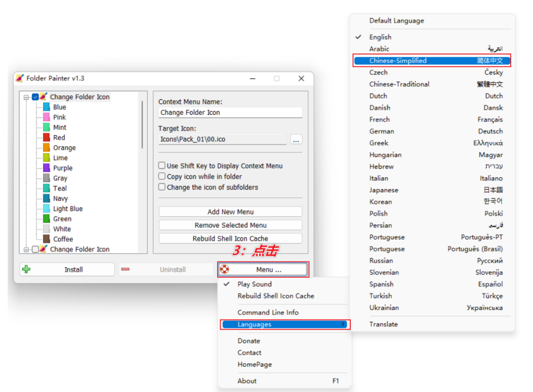Select the Purple folder icon entry
Viewport: 533px width, 392px height.
point(46,168)
